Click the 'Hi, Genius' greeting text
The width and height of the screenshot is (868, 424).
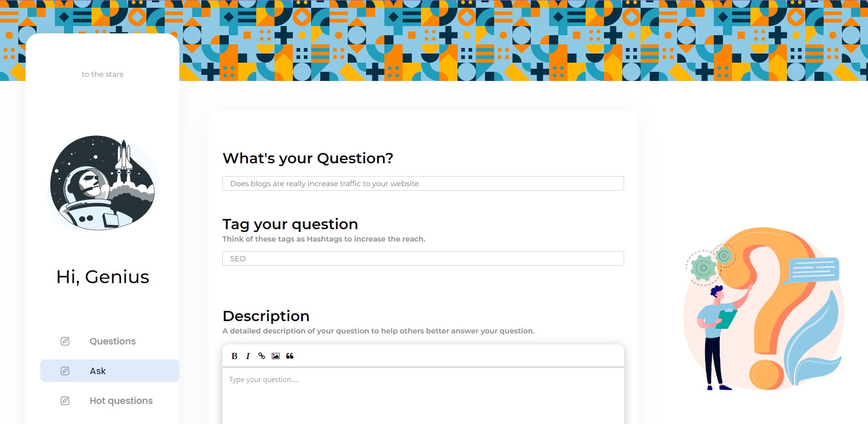pos(102,277)
